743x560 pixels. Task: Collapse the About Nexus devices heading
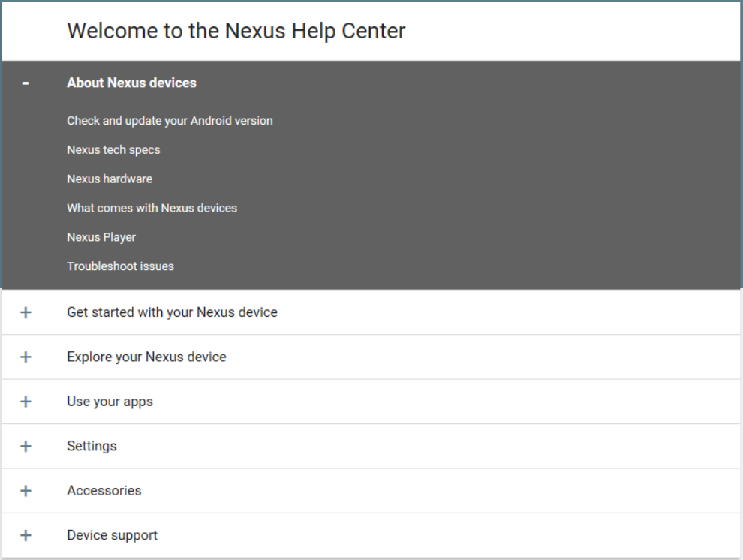coord(131,83)
